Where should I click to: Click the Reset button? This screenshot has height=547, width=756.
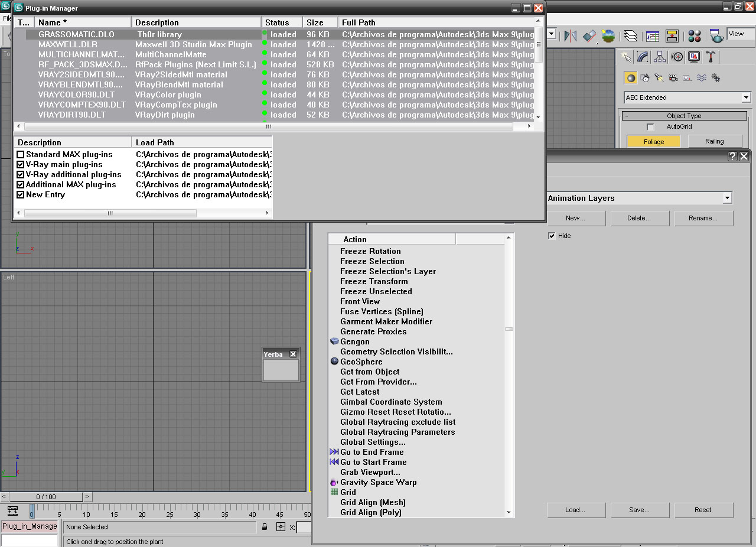tap(703, 510)
